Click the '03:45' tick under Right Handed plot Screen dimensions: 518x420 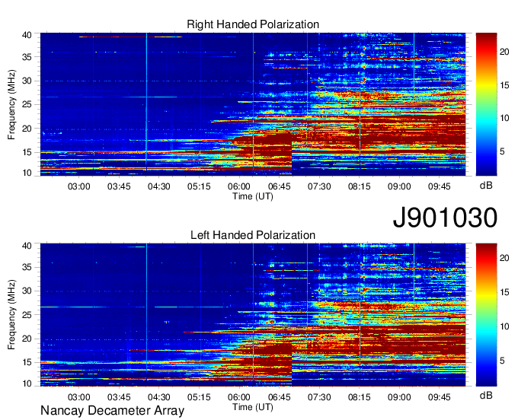[x=119, y=186]
